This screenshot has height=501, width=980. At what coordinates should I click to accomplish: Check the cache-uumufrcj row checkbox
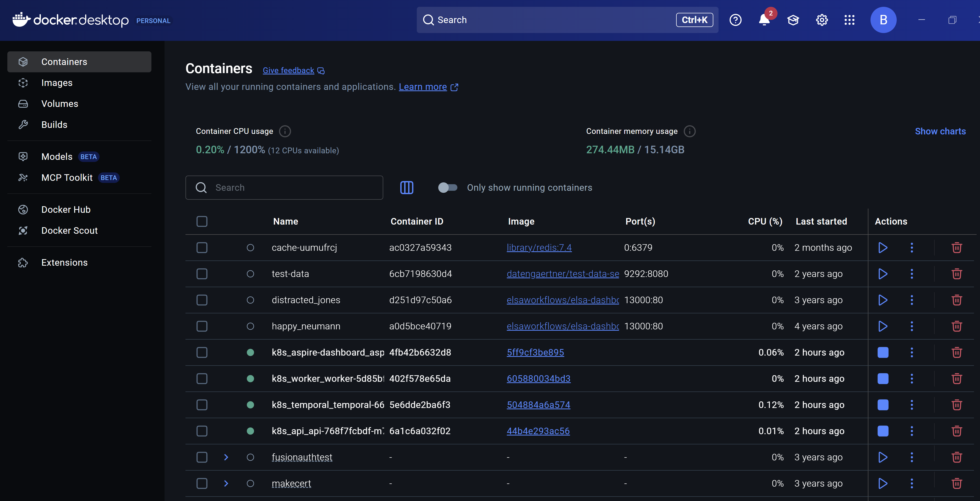(x=202, y=248)
